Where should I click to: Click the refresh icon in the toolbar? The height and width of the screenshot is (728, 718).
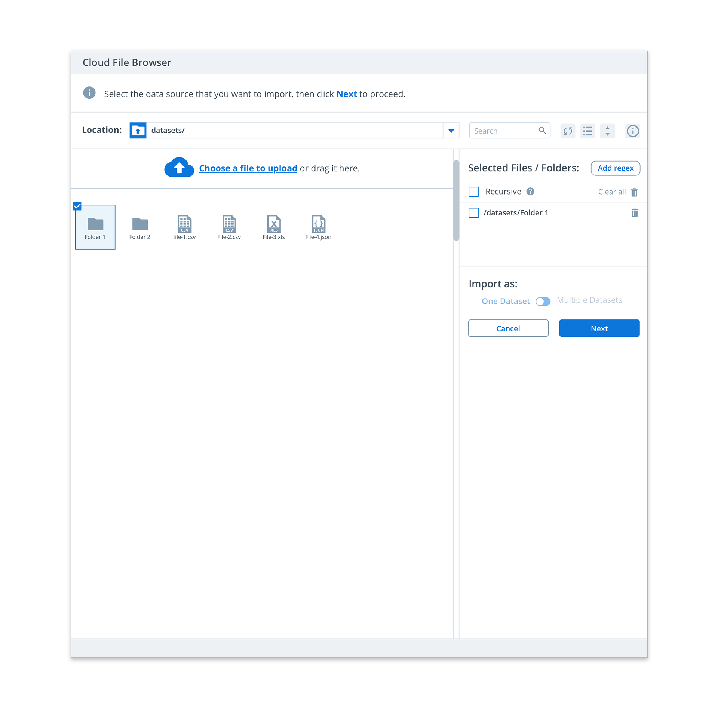coord(567,131)
